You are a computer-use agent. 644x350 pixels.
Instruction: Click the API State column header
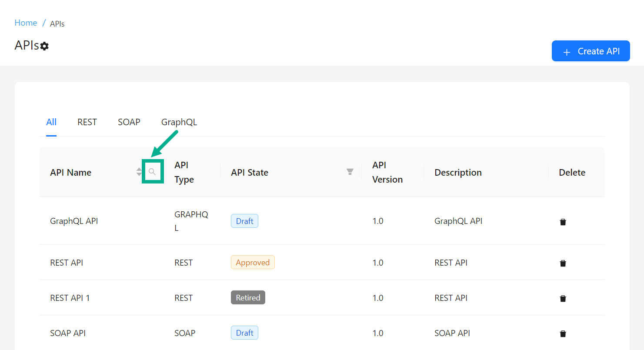tap(250, 173)
